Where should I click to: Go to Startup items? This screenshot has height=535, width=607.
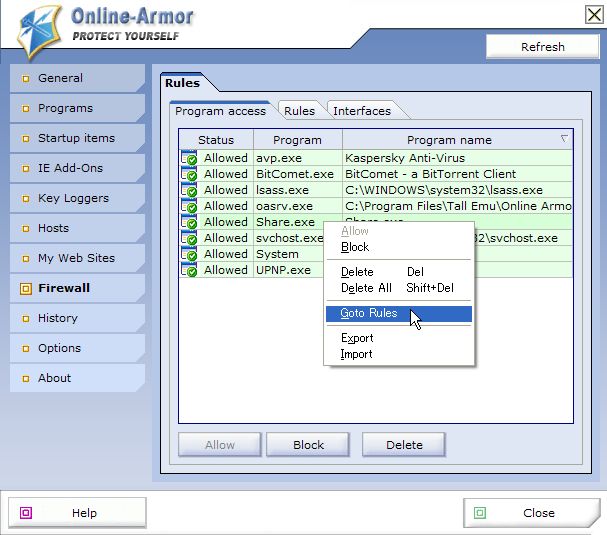point(77,138)
